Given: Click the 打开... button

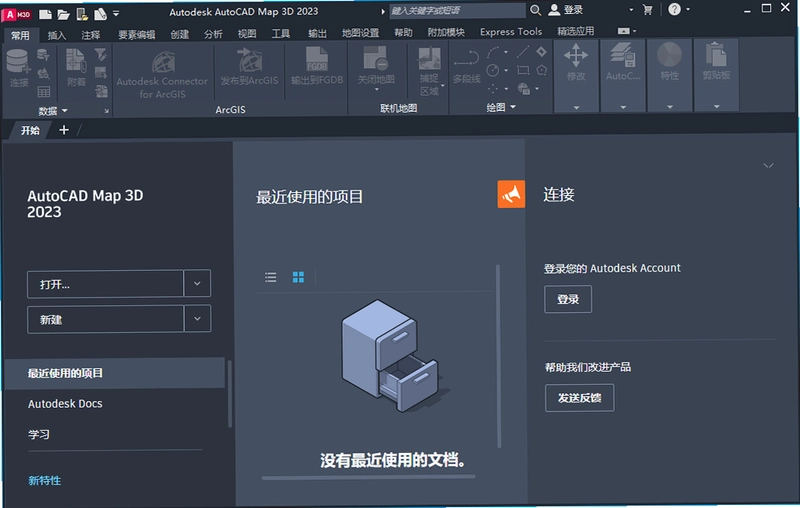Looking at the screenshot, I should (x=105, y=284).
